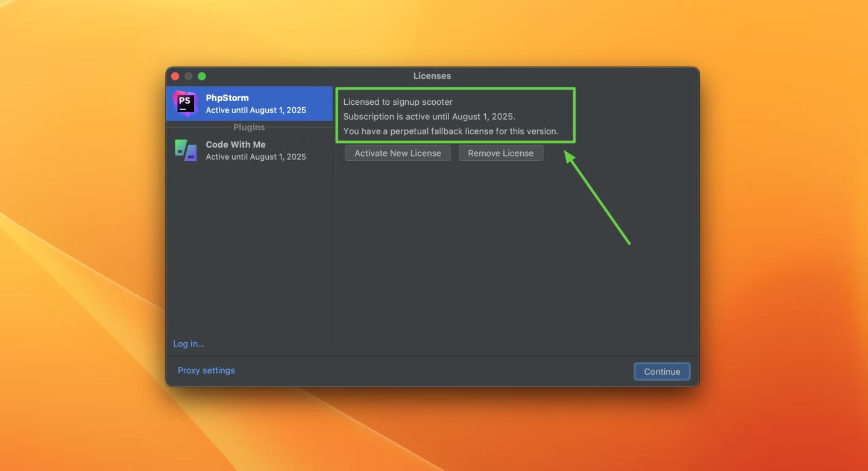Screen dimensions: 868x471
Task: Click 'Active until August 1, 2025' under PhpStorm
Action: (x=256, y=110)
